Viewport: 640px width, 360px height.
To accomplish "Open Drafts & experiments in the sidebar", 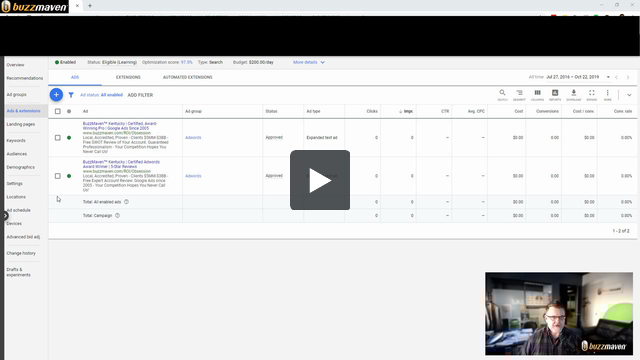I will pos(18,272).
